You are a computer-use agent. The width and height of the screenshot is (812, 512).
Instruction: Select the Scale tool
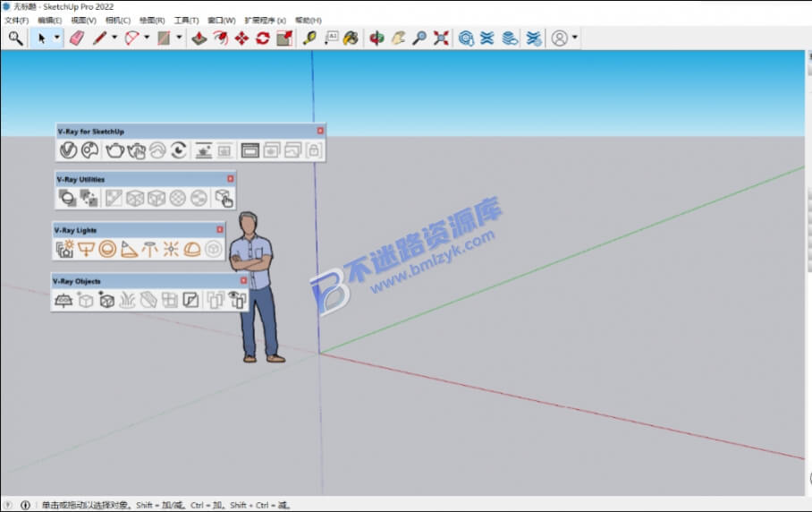coord(284,38)
